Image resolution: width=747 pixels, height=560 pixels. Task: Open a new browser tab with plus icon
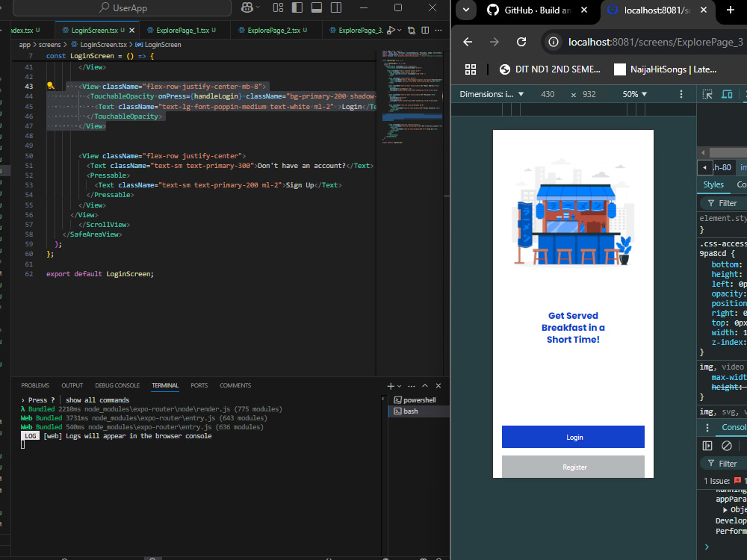click(731, 10)
